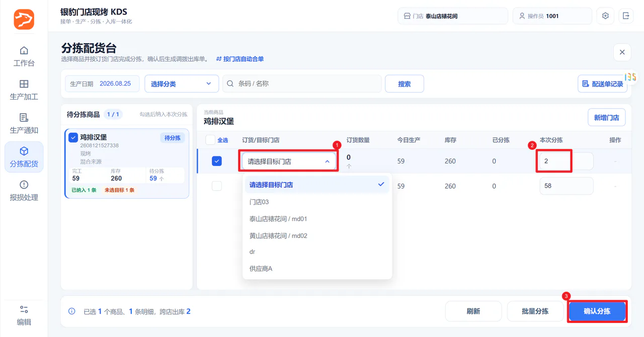Click the 今日生产 column header
This screenshot has height=337, width=644.
(x=409, y=140)
